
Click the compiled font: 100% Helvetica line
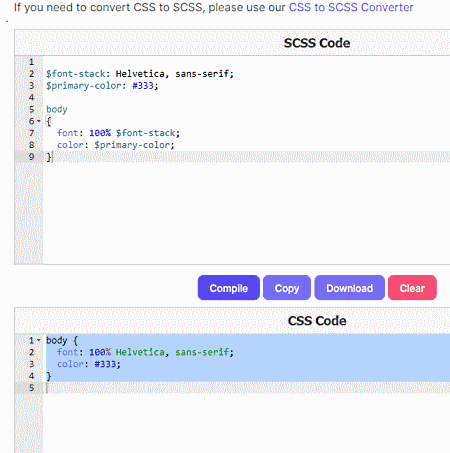(x=145, y=352)
